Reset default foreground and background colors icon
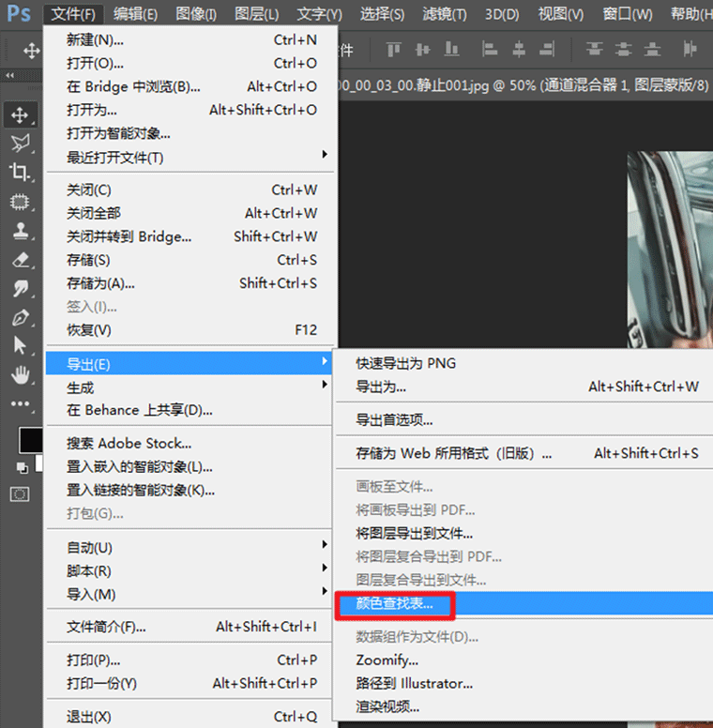 [22, 467]
